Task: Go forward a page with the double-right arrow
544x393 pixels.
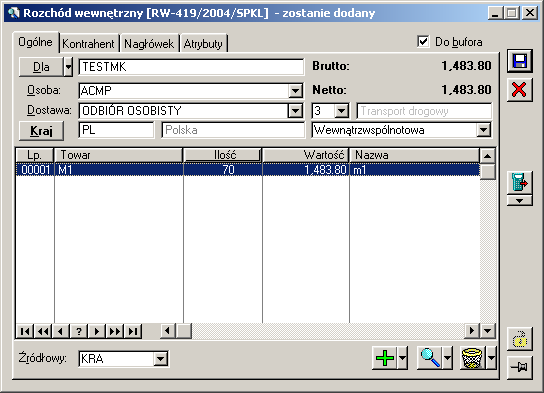Action: tap(115, 331)
